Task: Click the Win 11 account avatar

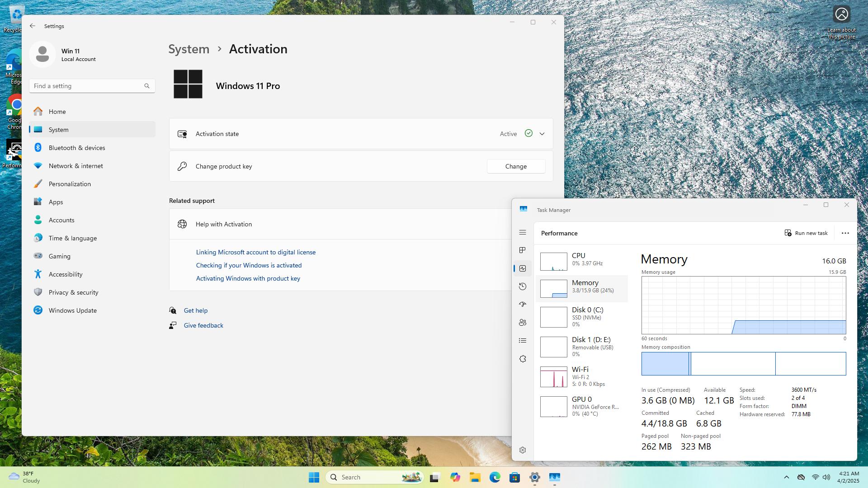Action: (x=42, y=54)
